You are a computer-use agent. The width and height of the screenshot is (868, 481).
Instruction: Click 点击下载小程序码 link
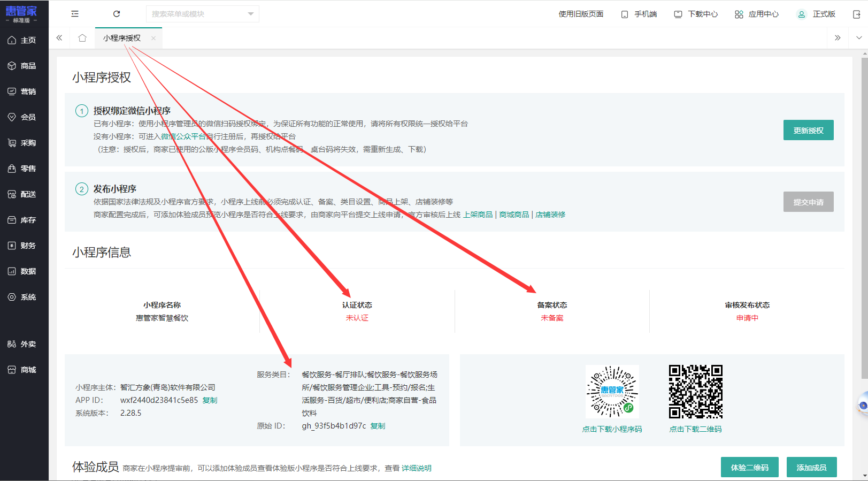tap(612, 429)
